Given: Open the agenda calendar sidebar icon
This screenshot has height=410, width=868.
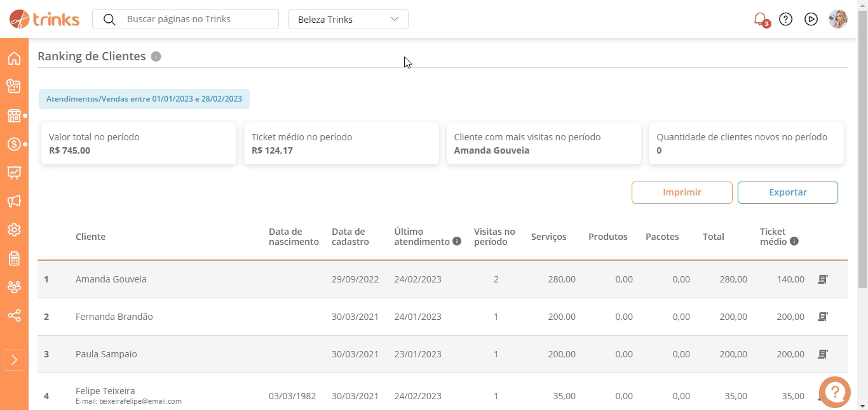Looking at the screenshot, I should point(14,86).
